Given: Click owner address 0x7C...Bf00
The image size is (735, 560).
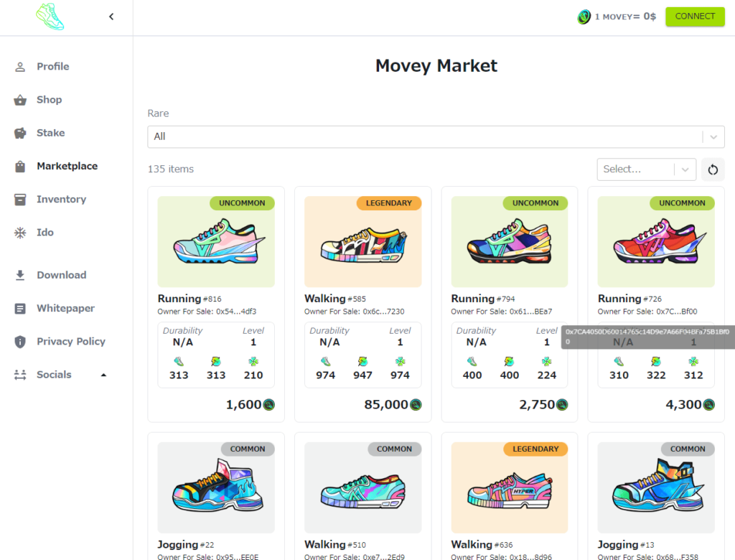Looking at the screenshot, I should [x=676, y=312].
